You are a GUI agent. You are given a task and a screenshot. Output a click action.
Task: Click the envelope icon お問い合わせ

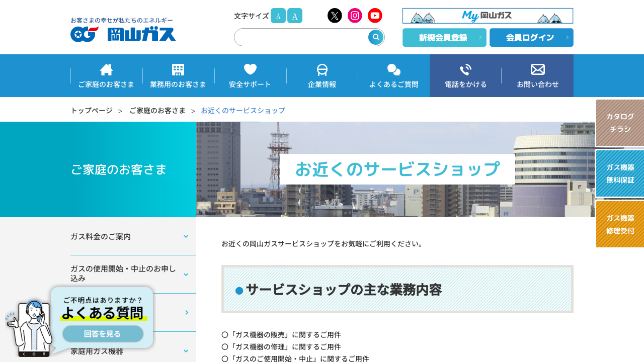(x=537, y=70)
